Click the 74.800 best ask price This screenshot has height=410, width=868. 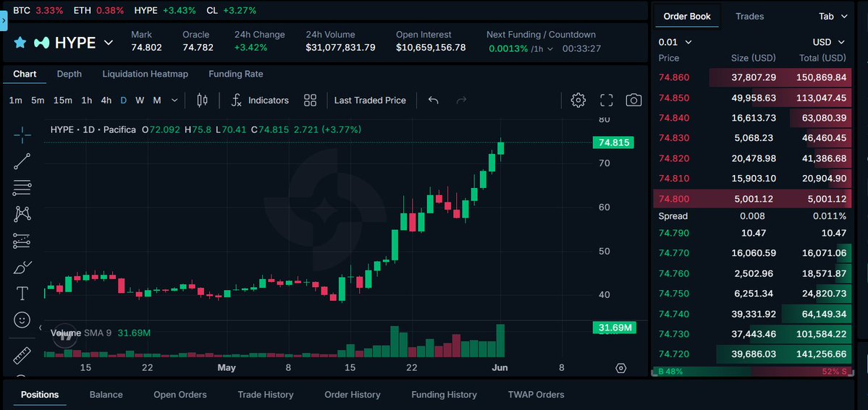[x=674, y=199]
